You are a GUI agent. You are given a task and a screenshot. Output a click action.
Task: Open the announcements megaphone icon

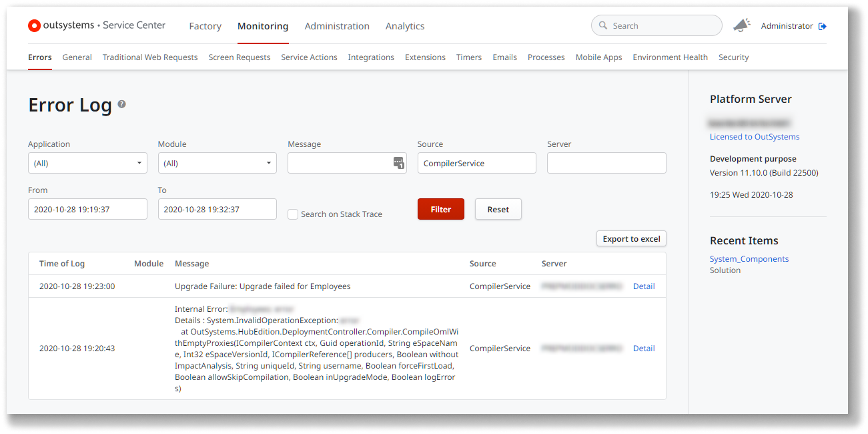point(741,25)
